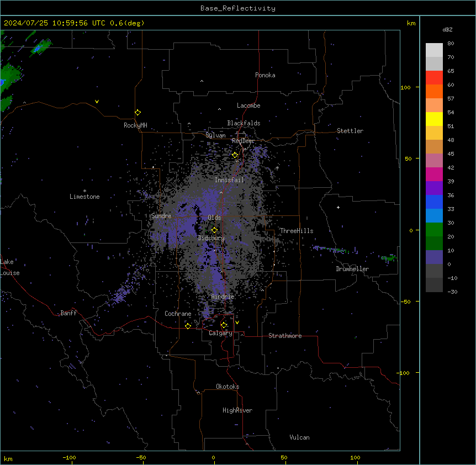Click the -30 value on the dBZ legend

(x=452, y=292)
